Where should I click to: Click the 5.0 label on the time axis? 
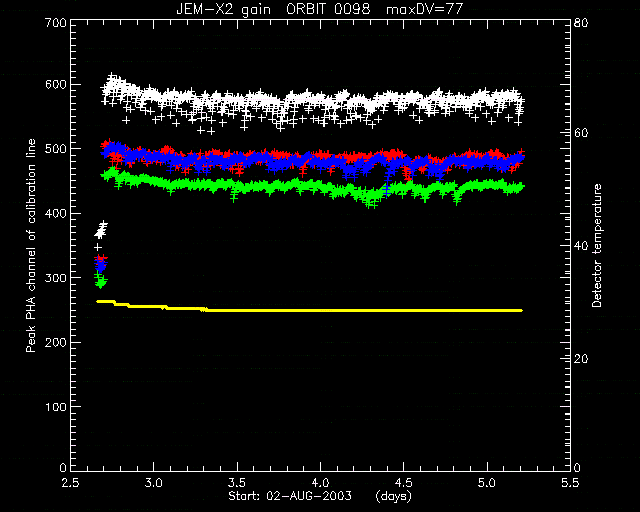coord(487,483)
